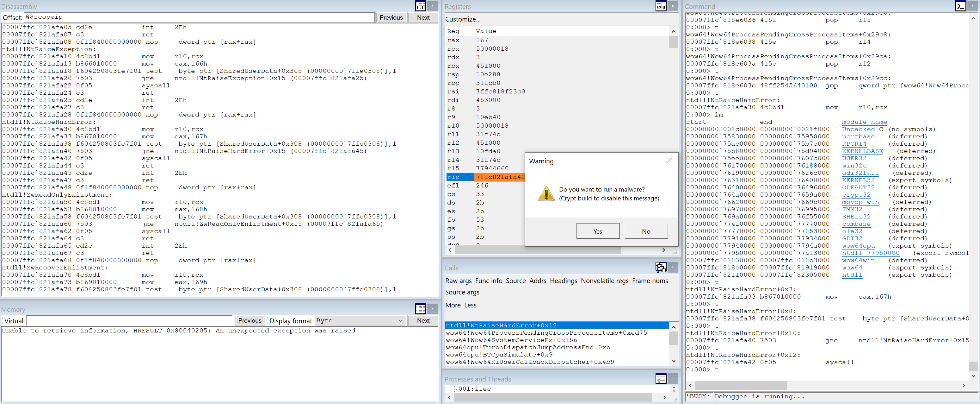Click the warning triangle icon in dialog
This screenshot has height=404, width=980.
point(546,193)
